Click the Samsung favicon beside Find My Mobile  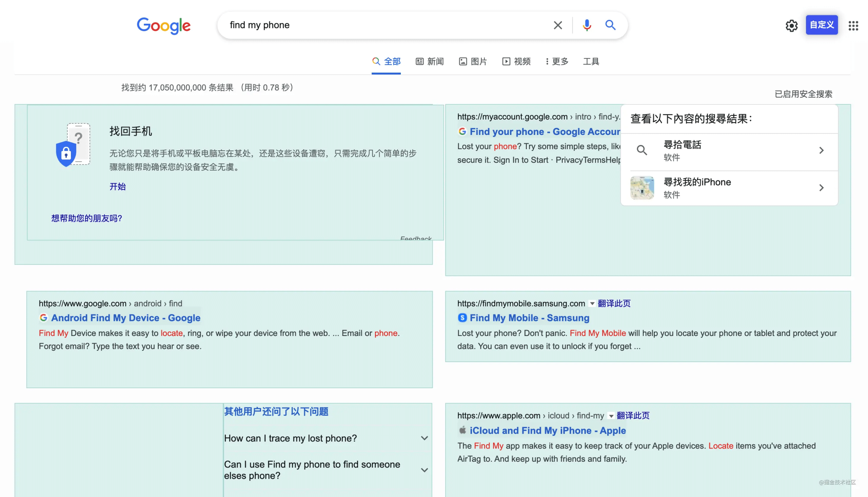pyautogui.click(x=462, y=317)
